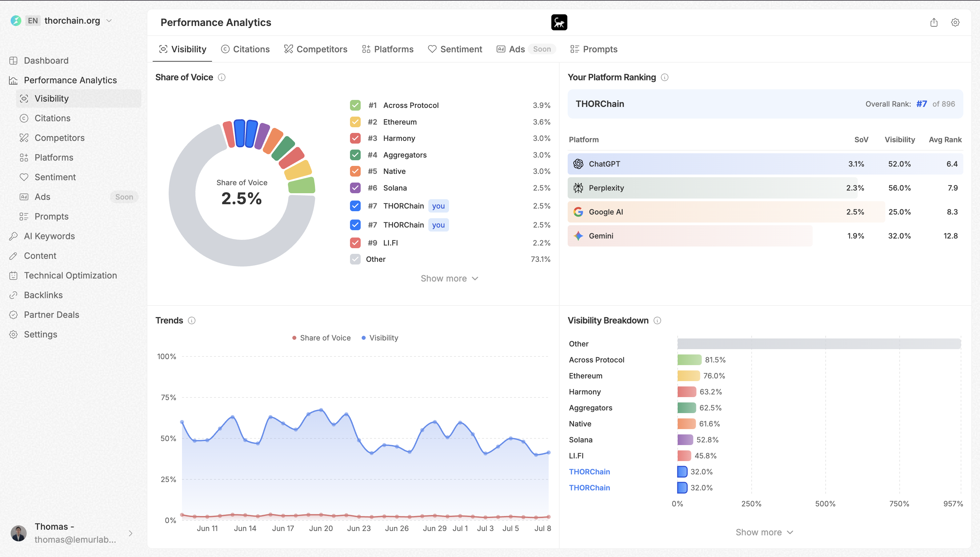Switch to the Competitors tab
The width and height of the screenshot is (980, 557).
tap(316, 49)
